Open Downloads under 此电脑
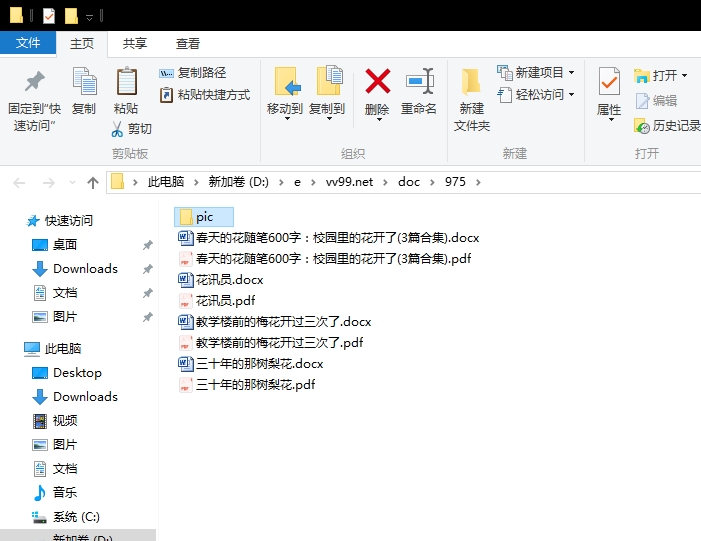The image size is (701, 541). point(75,397)
